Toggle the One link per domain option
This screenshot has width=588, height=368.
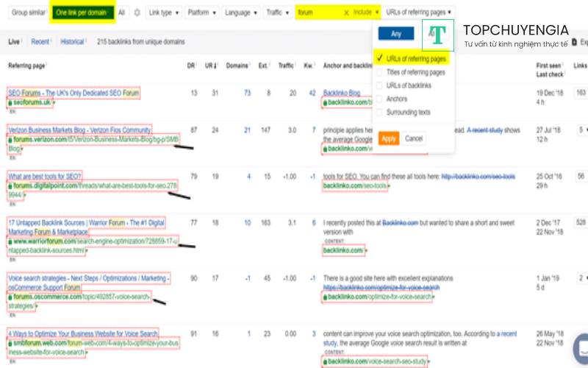pyautogui.click(x=82, y=13)
